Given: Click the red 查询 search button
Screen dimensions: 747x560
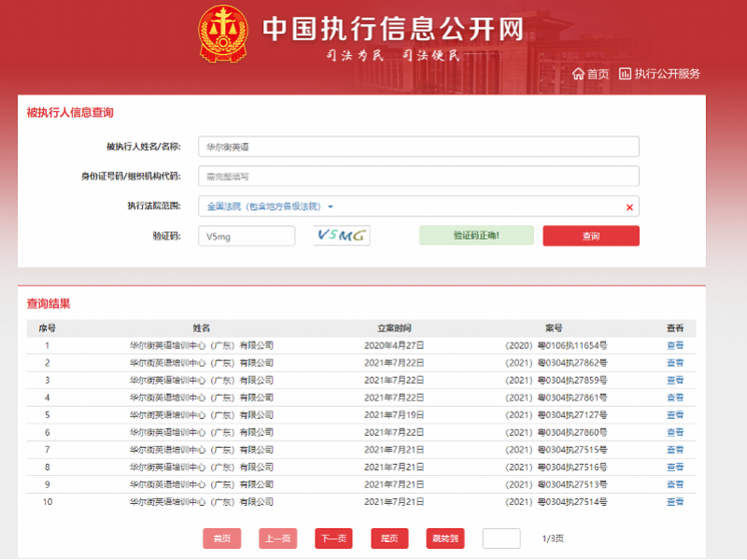Looking at the screenshot, I should point(591,235).
